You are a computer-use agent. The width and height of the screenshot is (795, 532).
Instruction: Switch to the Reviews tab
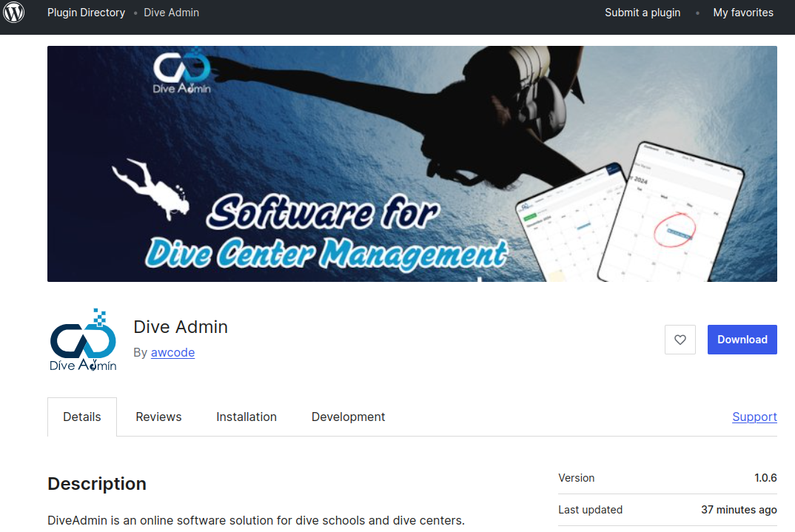point(158,417)
